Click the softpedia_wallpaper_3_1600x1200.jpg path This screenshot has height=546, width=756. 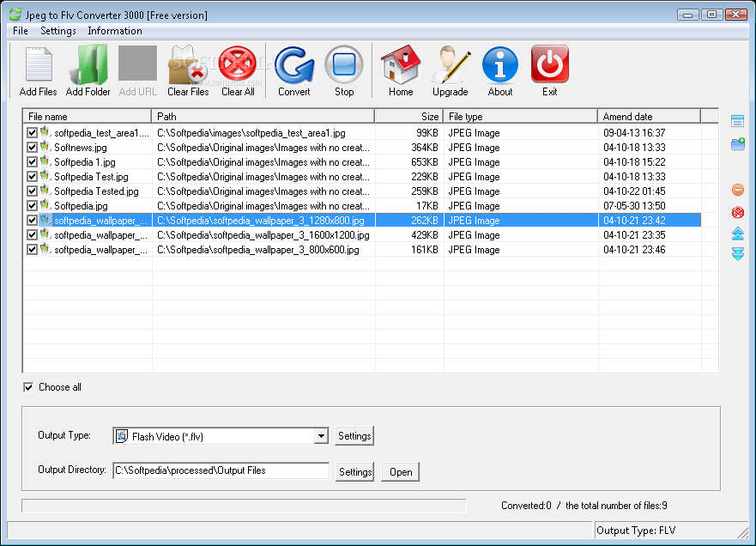click(x=263, y=235)
